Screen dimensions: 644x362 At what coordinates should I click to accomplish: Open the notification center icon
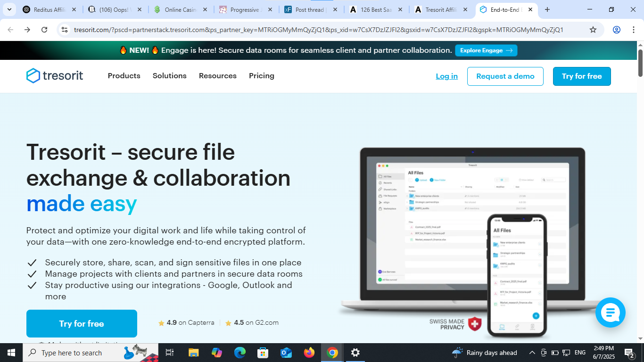(x=629, y=353)
